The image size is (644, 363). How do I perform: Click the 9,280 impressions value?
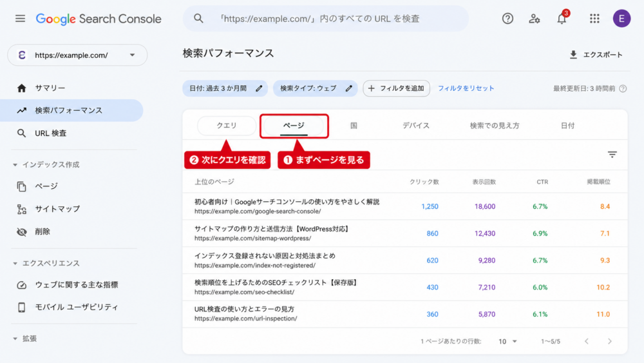tap(487, 260)
